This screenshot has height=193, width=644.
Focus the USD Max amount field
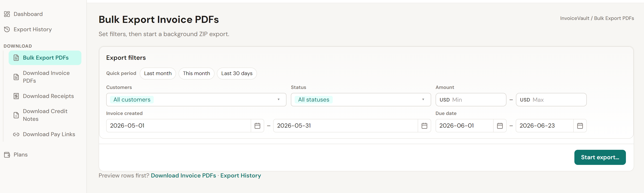[x=551, y=100]
